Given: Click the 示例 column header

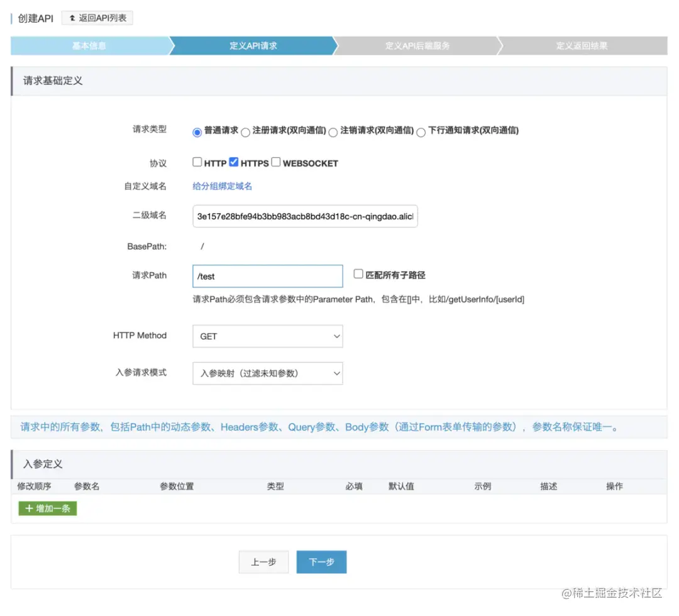Looking at the screenshot, I should click(x=483, y=486).
